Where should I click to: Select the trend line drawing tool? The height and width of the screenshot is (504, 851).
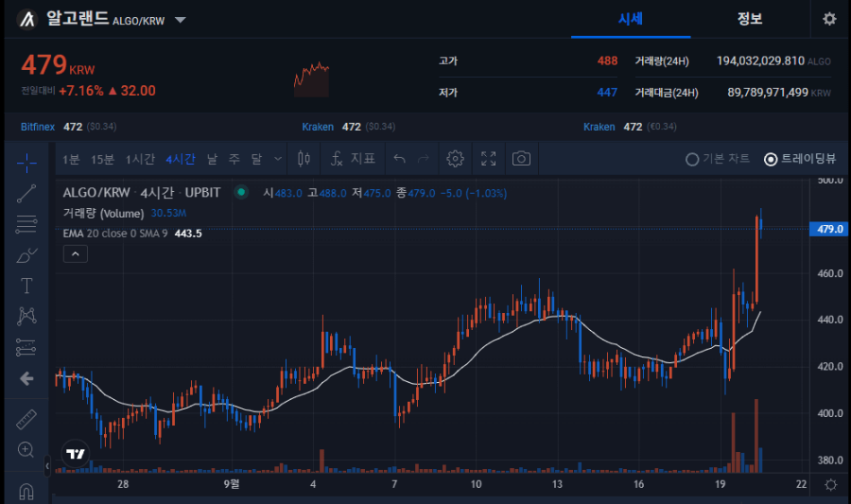point(26,194)
